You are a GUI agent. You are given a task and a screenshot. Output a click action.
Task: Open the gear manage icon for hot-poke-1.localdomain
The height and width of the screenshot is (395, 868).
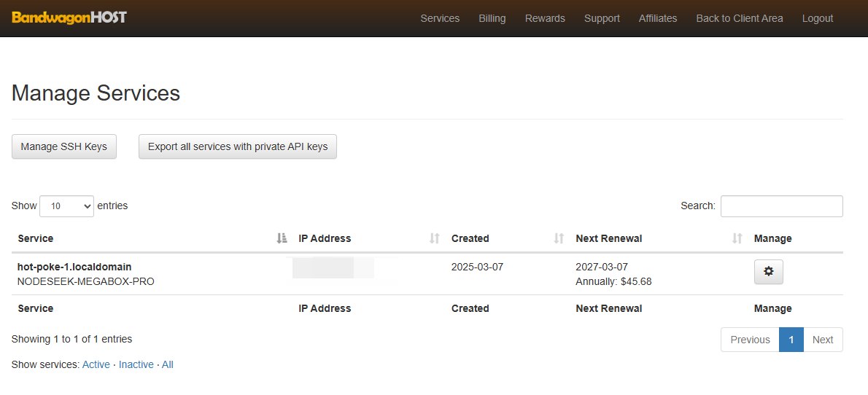pos(768,272)
